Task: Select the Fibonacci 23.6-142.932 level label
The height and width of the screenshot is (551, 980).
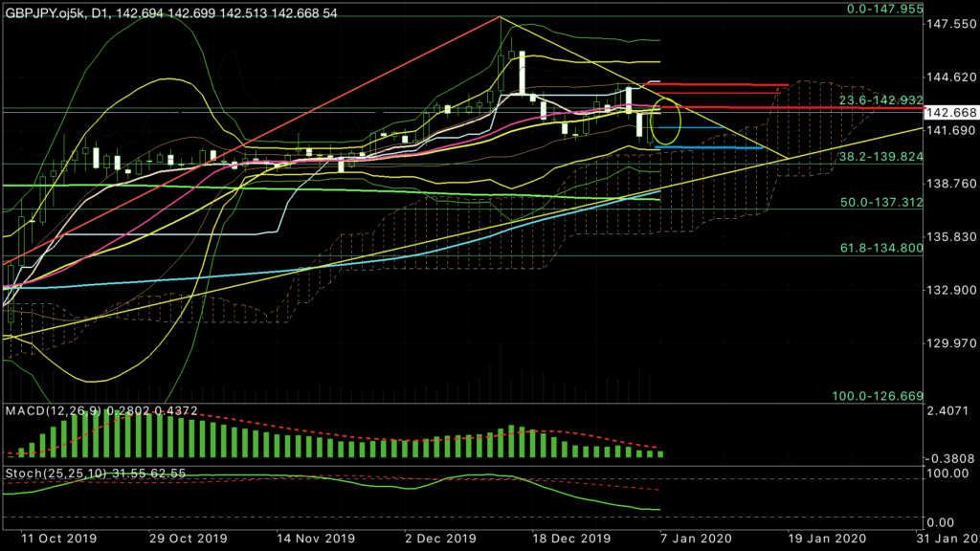Action: [x=880, y=99]
